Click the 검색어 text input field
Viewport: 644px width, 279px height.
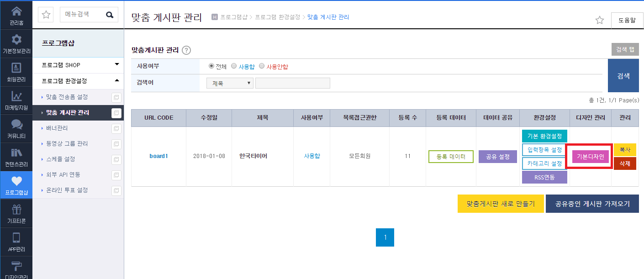point(293,83)
